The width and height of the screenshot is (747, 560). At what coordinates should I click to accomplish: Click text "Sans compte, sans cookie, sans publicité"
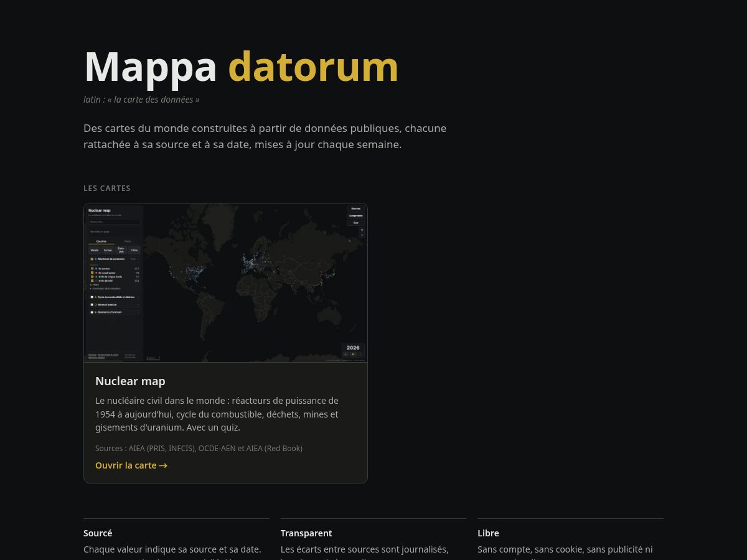[565, 549]
